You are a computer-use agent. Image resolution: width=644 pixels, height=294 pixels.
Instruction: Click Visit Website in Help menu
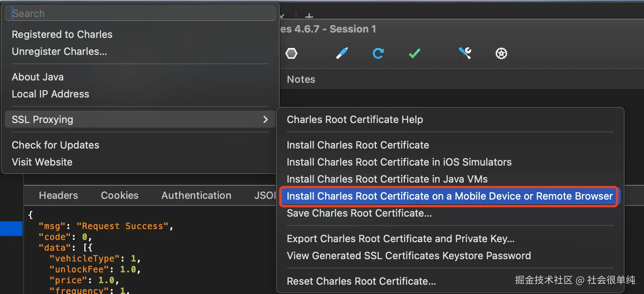pyautogui.click(x=42, y=162)
